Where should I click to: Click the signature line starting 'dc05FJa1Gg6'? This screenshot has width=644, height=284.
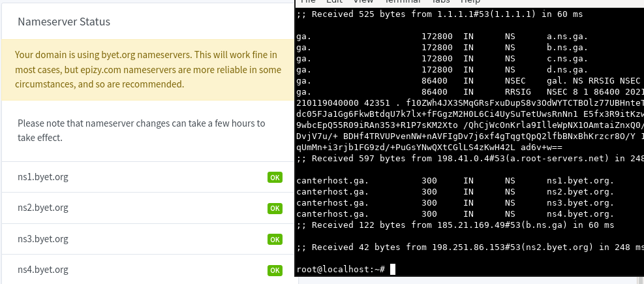coord(470,114)
